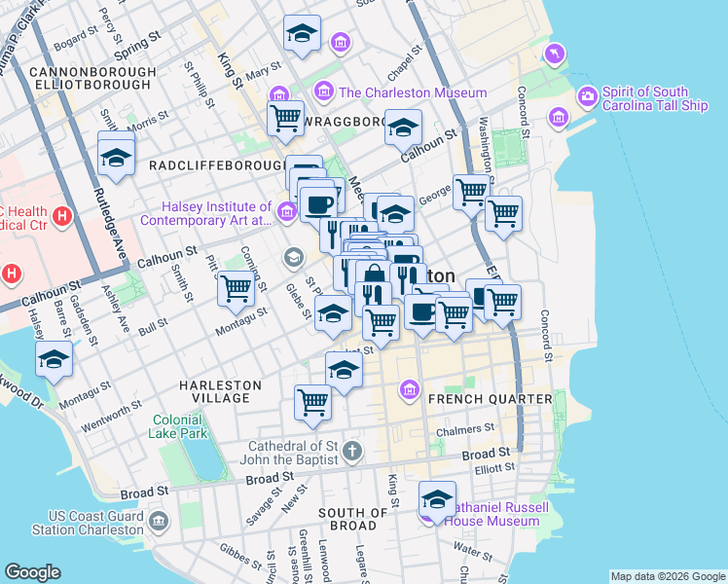Select the shopping cart marker at Market St
This screenshot has width=728, height=584.
pos(381,326)
